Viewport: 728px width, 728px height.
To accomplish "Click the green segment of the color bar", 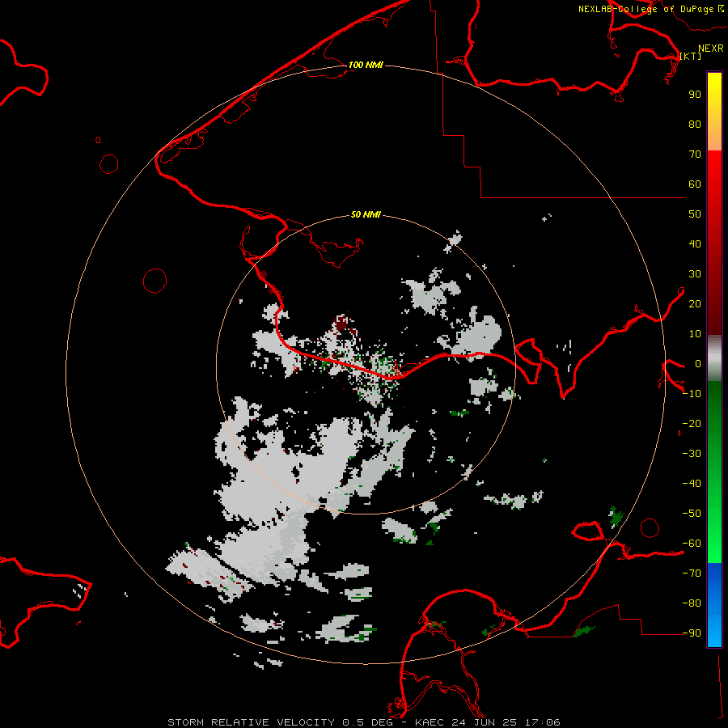I will [x=714, y=472].
